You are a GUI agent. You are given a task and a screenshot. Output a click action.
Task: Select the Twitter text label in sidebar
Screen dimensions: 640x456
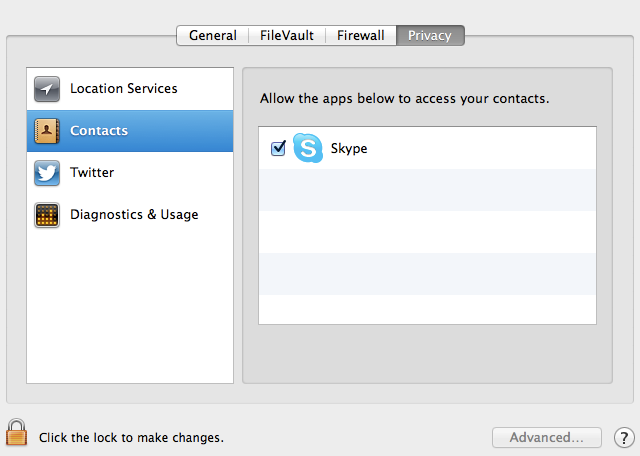(92, 172)
